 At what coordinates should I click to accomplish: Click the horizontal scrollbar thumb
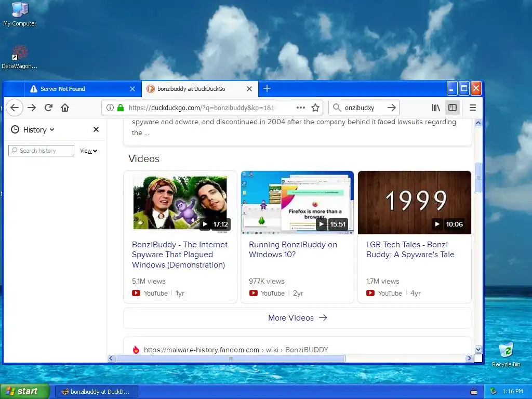tap(230, 358)
